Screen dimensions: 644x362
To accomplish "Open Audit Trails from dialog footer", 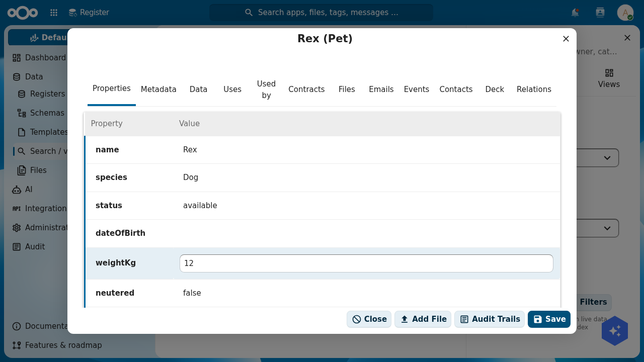I will tap(490, 319).
